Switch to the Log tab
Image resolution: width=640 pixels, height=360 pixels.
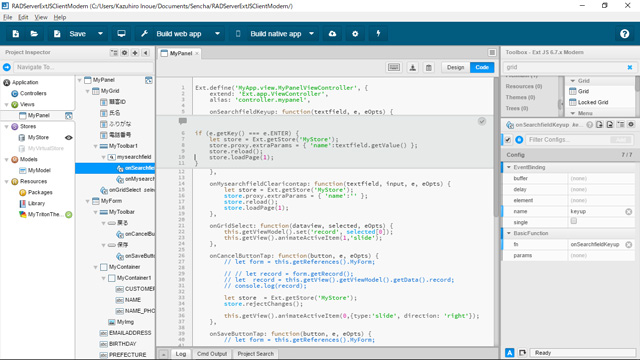tap(181, 354)
